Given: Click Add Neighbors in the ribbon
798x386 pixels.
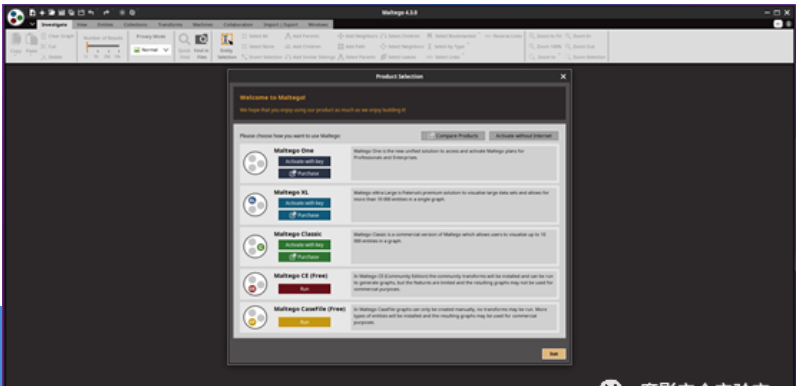Looking at the screenshot, I should [358, 36].
